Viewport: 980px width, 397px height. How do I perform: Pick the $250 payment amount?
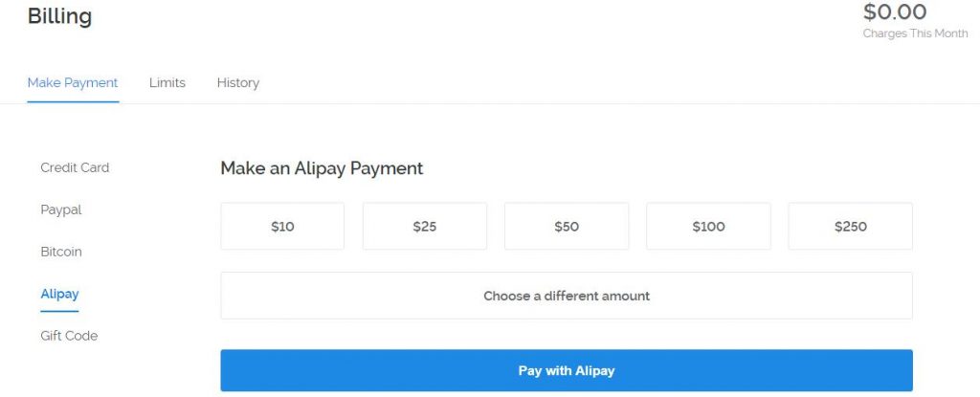(850, 227)
